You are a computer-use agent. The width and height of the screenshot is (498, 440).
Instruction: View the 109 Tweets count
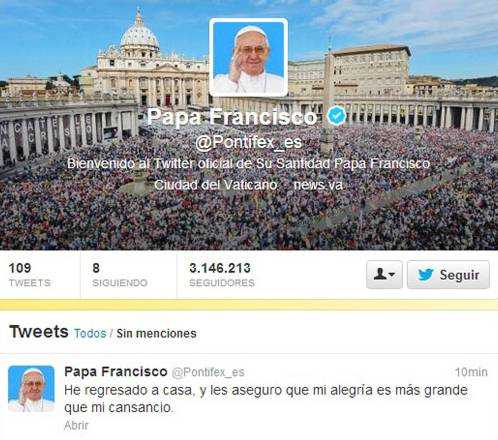pyautogui.click(x=30, y=275)
